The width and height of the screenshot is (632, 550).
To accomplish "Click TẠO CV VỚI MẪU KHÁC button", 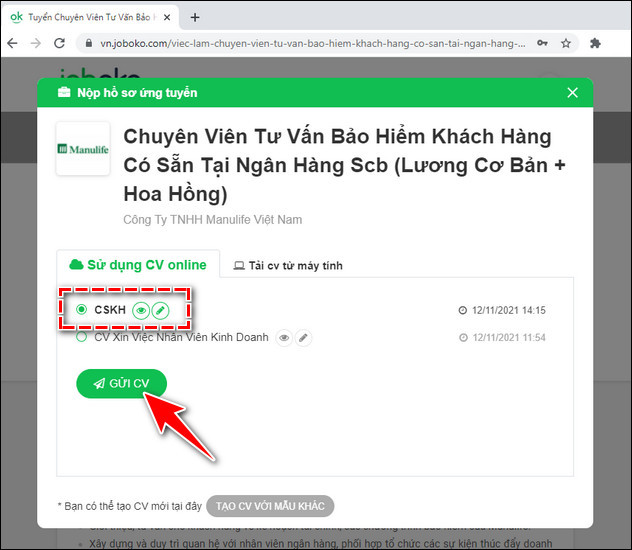I will [270, 506].
